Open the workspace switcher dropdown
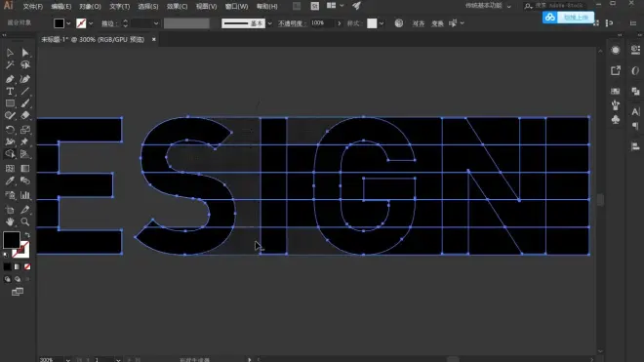Screen dimensions: 644x362 (488, 6)
